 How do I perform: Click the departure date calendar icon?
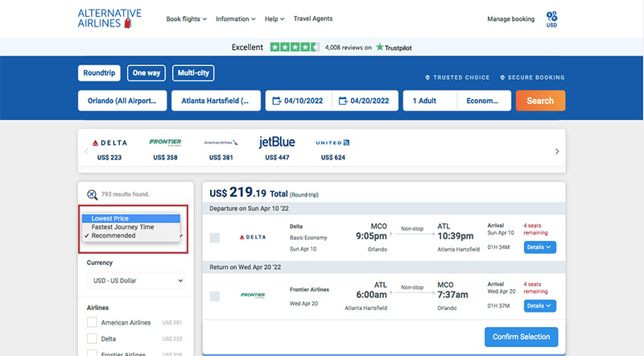click(x=277, y=101)
